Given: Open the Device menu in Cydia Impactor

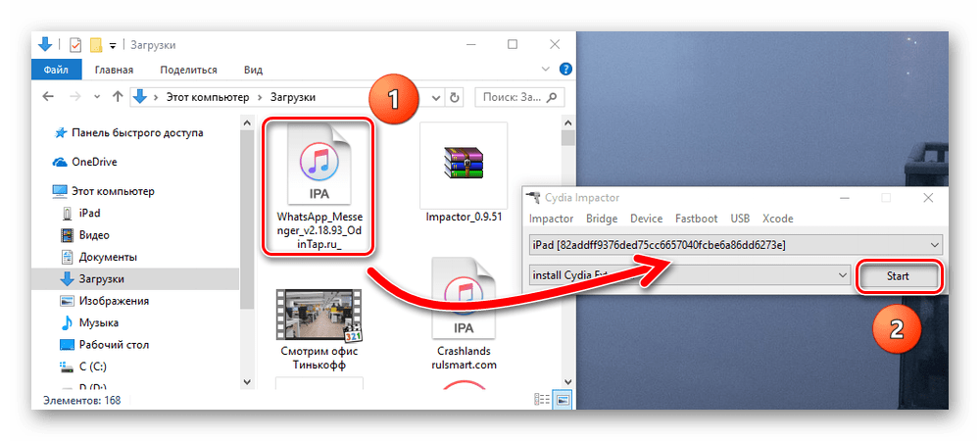Looking at the screenshot, I should tap(646, 219).
